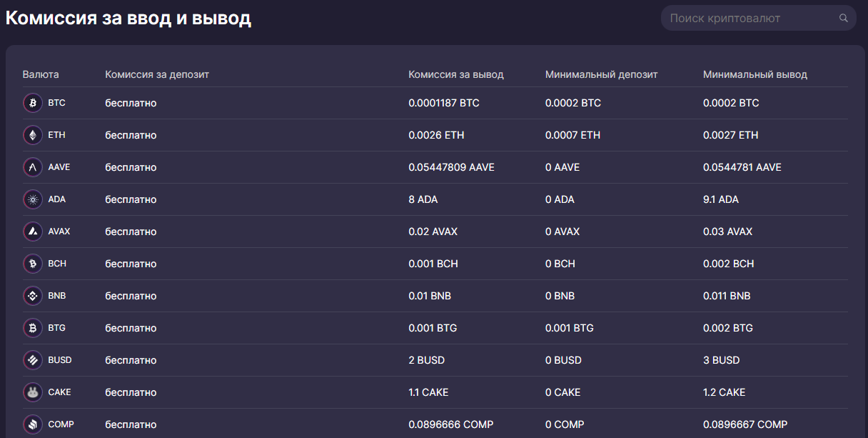
Task: Click the Bitcoin Cash BCH icon
Action: [x=33, y=264]
